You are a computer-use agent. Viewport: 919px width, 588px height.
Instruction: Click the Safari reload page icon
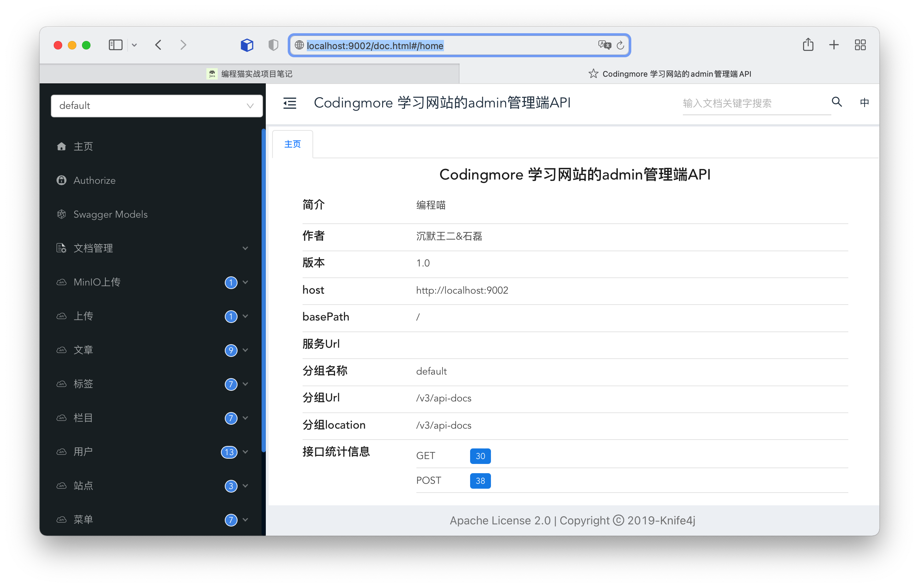[620, 46]
